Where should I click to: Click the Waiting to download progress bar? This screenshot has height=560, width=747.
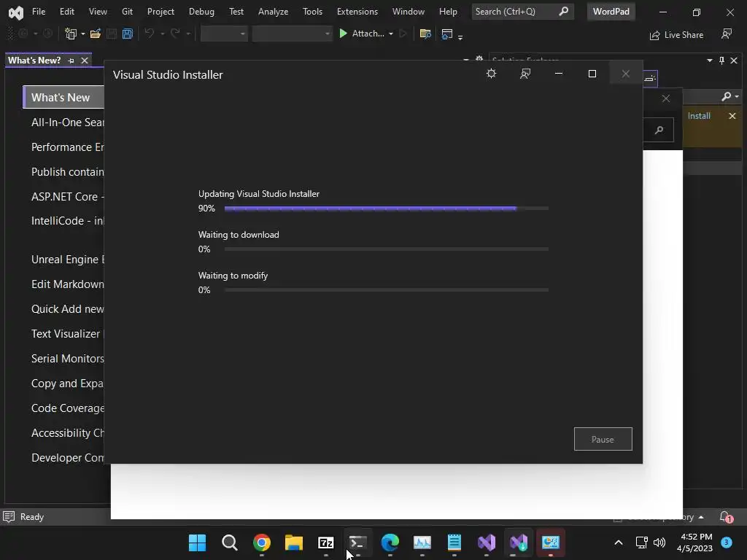[387, 249]
